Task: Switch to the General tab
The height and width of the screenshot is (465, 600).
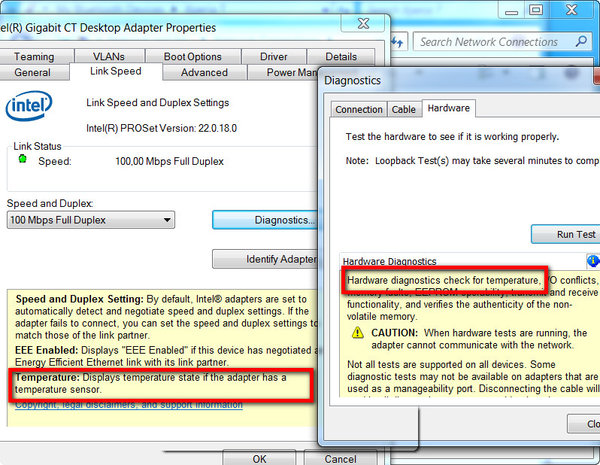Action: click(33, 72)
